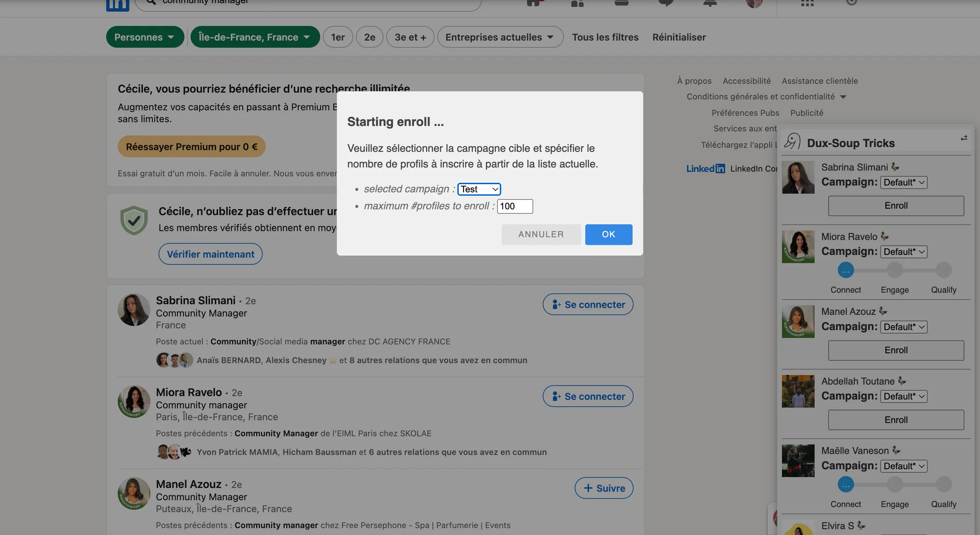The image size is (980, 535).
Task: Open the Accessibilité footer link
Action: pyautogui.click(x=747, y=81)
